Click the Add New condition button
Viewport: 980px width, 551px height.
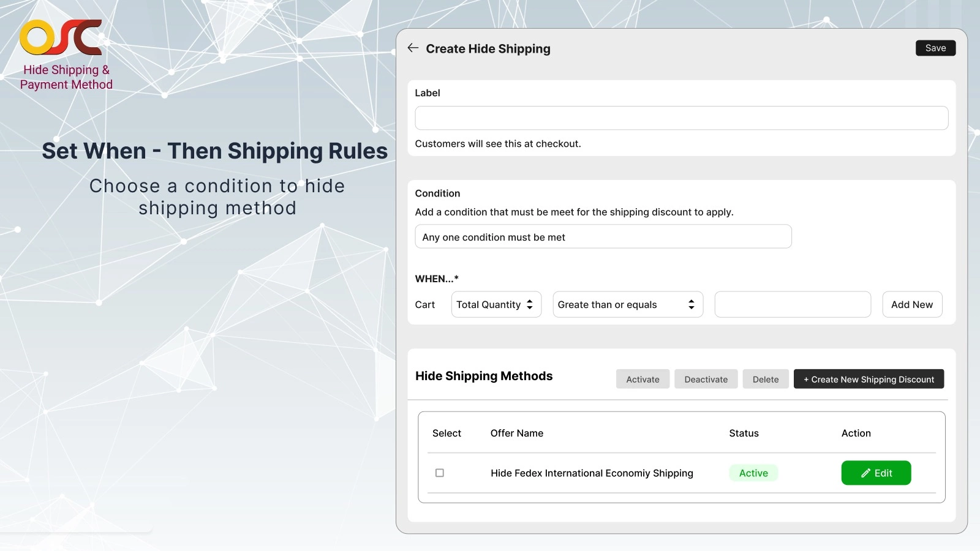(x=912, y=304)
